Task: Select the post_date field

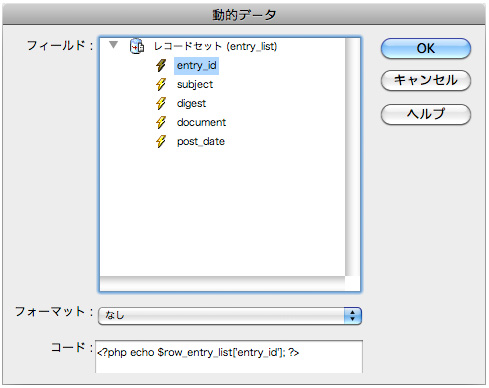Action: [201, 141]
